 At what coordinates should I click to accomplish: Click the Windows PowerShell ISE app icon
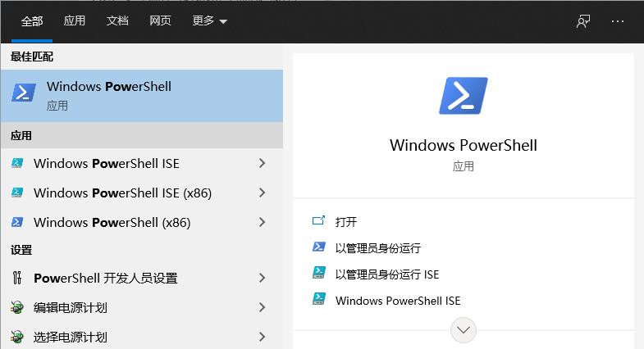pyautogui.click(x=17, y=163)
